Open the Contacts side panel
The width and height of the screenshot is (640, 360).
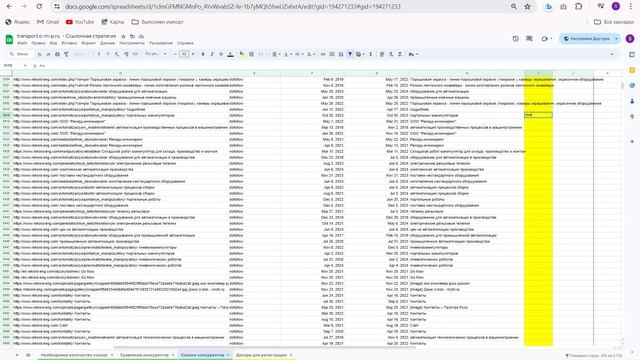pyautogui.click(x=632, y=101)
